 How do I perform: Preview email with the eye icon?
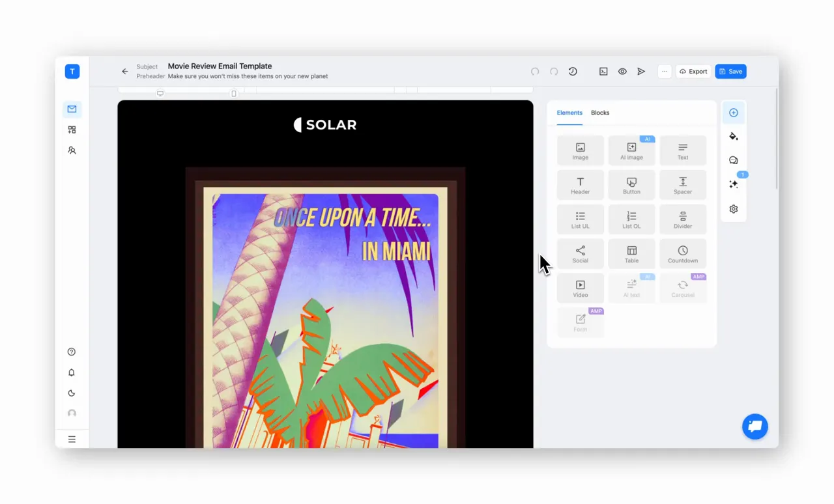[622, 72]
